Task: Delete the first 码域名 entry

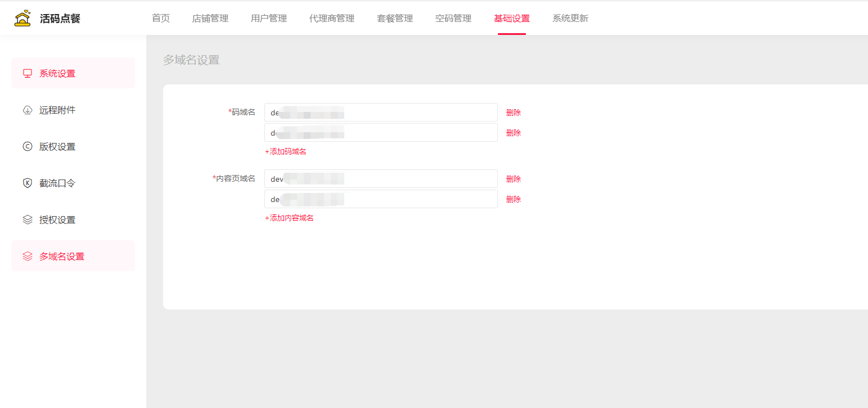Action: 513,113
